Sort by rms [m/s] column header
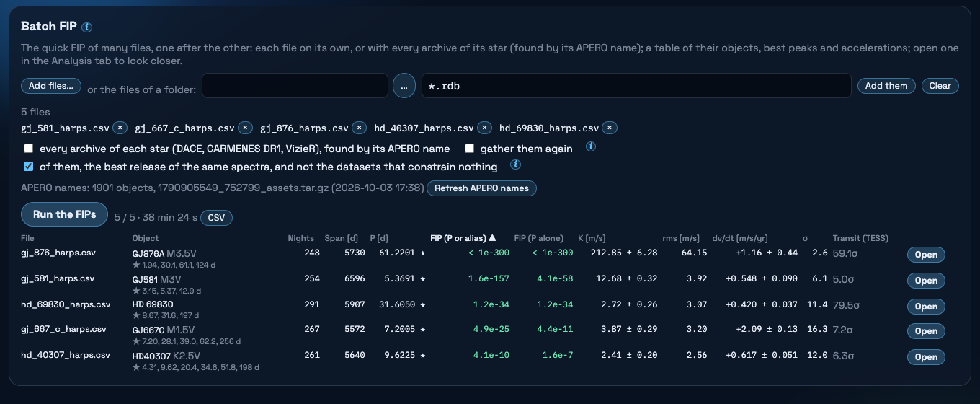980x404 pixels. tap(682, 238)
